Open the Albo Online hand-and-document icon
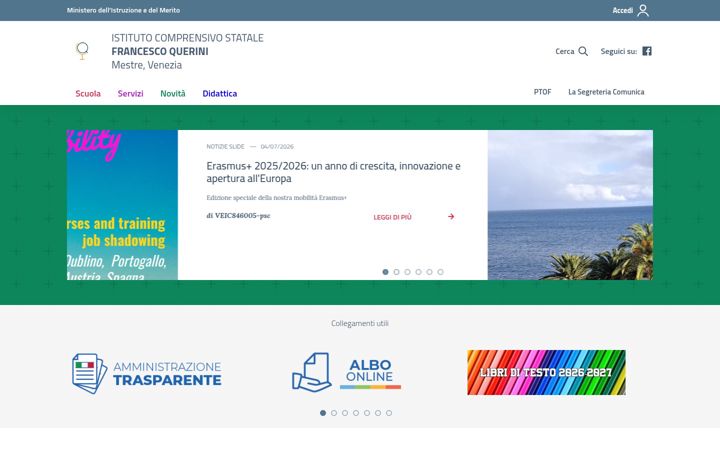Viewport: 720px width, 450px height. 312,372
